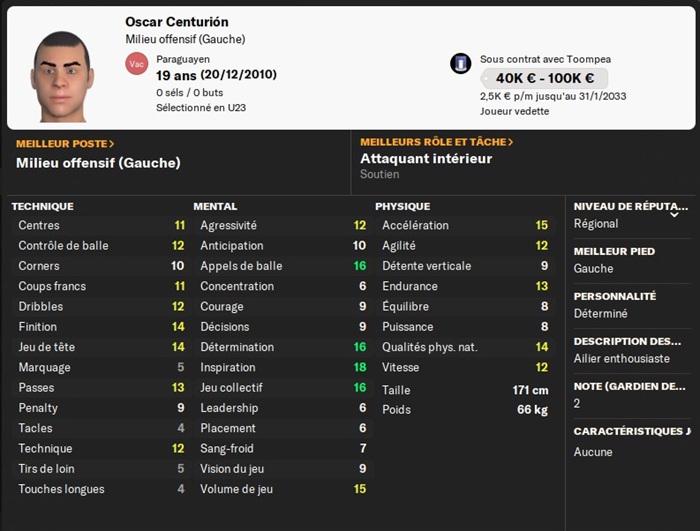Click the 40K € - 100K € value badge
Viewport: 700px width, 531px height.
(x=543, y=78)
